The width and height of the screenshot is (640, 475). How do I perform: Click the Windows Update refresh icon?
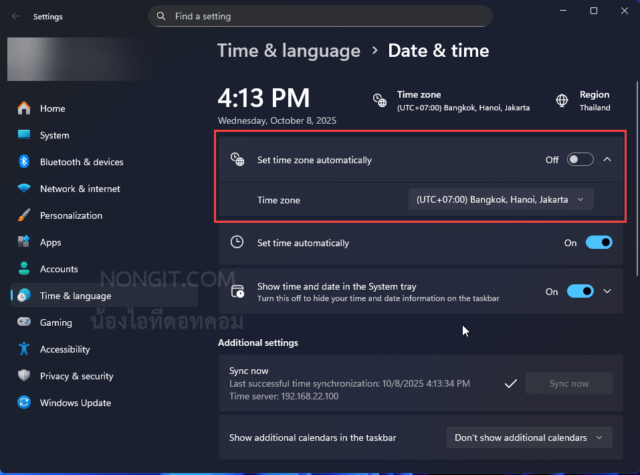[24, 402]
